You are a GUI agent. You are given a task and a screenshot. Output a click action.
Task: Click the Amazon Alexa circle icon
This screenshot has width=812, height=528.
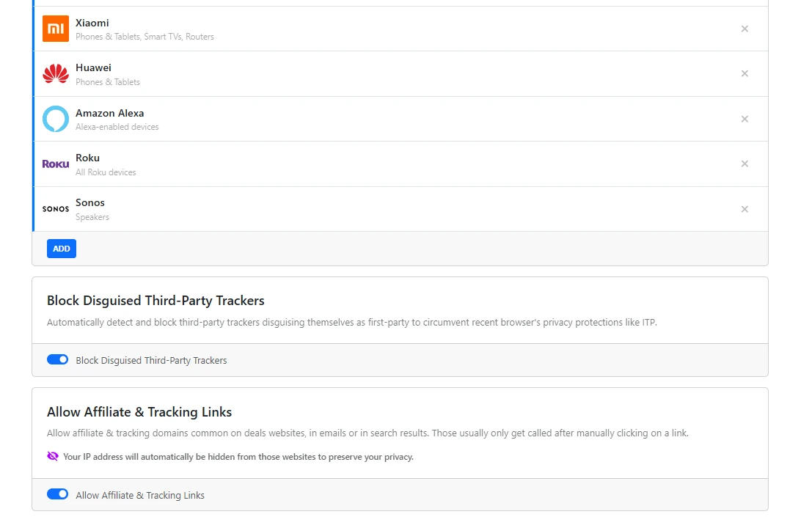[55, 119]
